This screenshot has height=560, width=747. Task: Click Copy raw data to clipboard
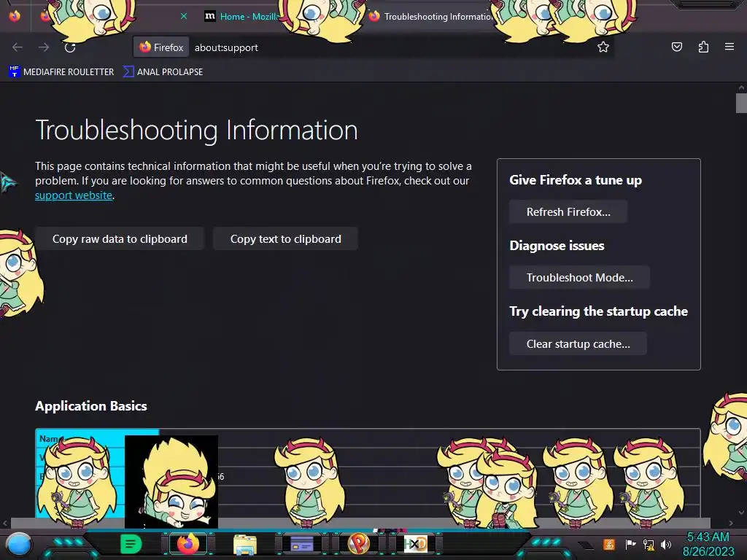point(120,239)
